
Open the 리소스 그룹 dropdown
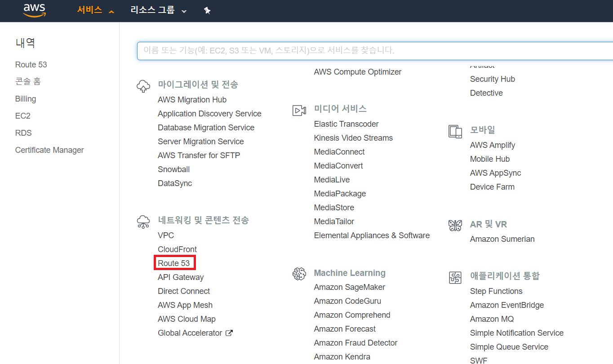[x=158, y=10]
